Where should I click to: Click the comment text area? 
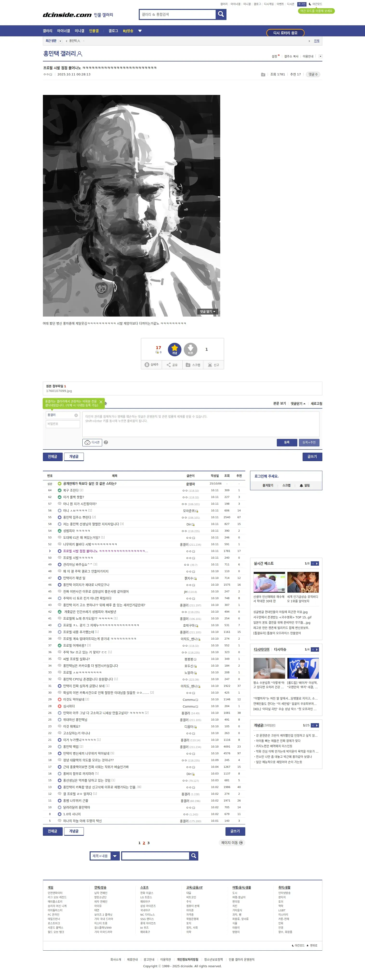pos(201,424)
